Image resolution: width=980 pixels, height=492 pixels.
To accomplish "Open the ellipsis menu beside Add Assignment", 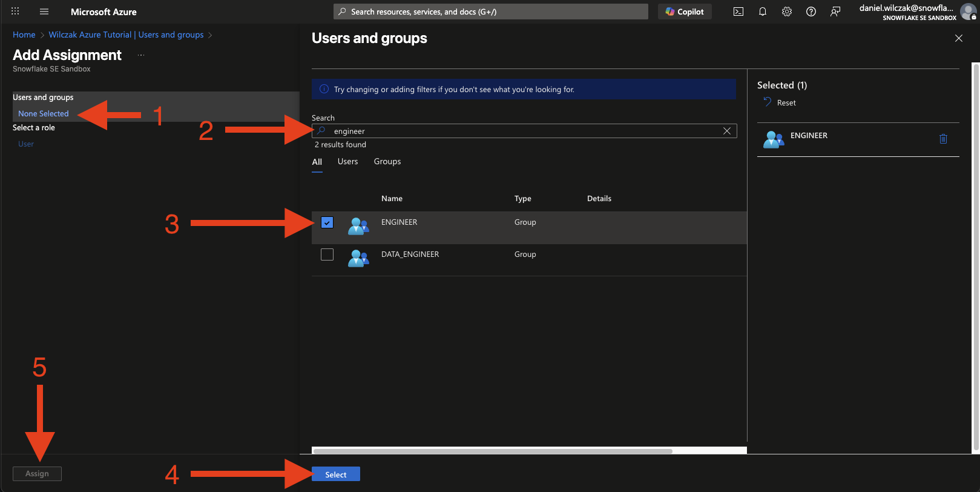I will 141,55.
